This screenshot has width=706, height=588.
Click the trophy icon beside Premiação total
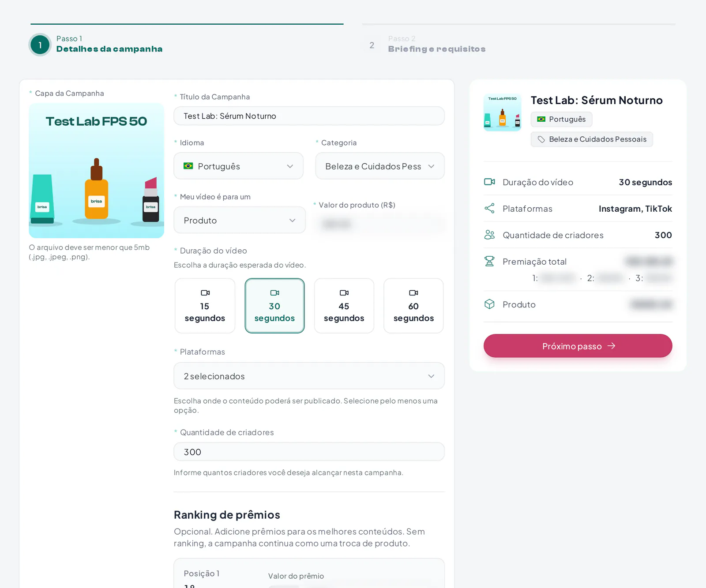(x=489, y=261)
